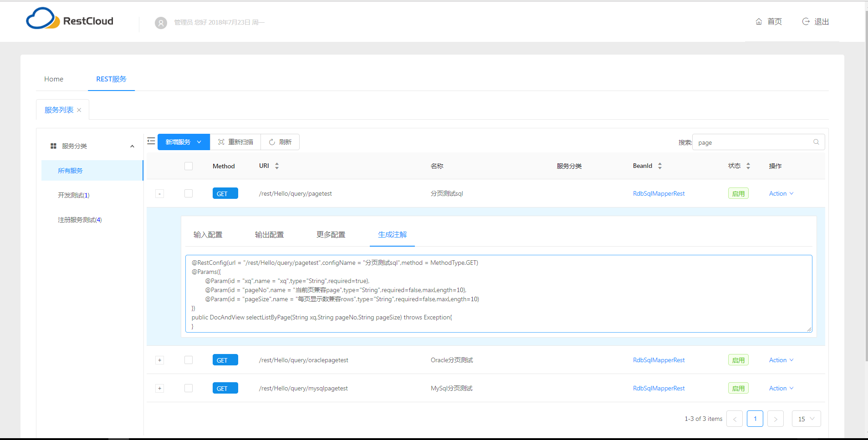Switch to the 输出配置 tab
The height and width of the screenshot is (440, 868).
pos(269,235)
